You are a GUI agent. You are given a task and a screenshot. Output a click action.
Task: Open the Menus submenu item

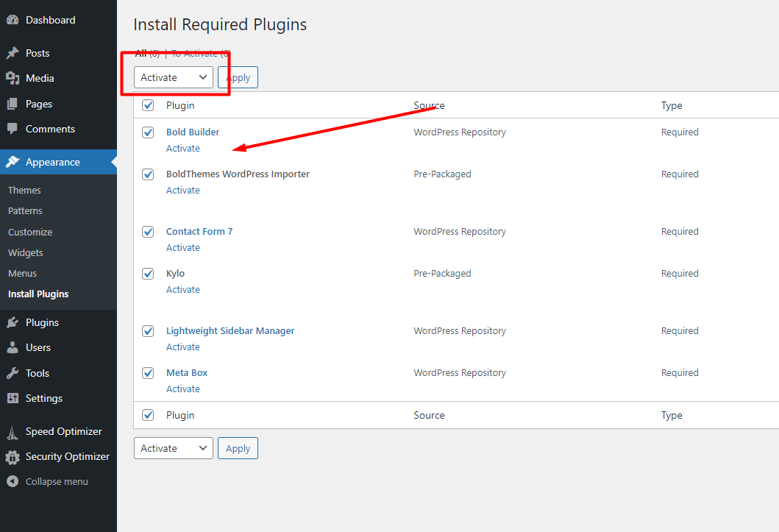tap(22, 273)
